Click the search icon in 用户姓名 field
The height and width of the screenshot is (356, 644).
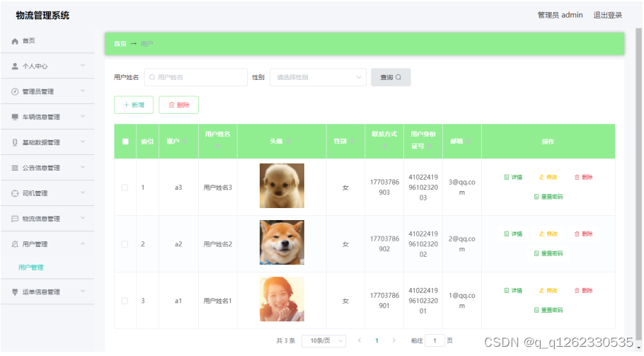[x=152, y=77]
